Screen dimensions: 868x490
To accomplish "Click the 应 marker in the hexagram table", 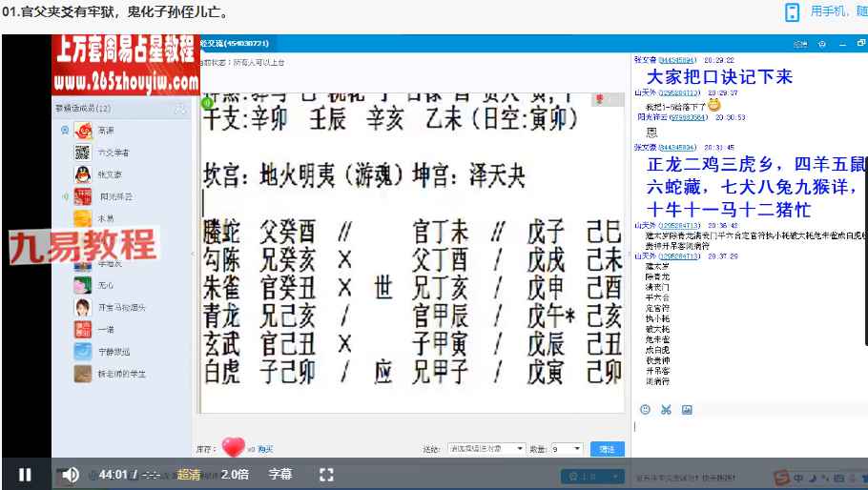I will pos(383,372).
